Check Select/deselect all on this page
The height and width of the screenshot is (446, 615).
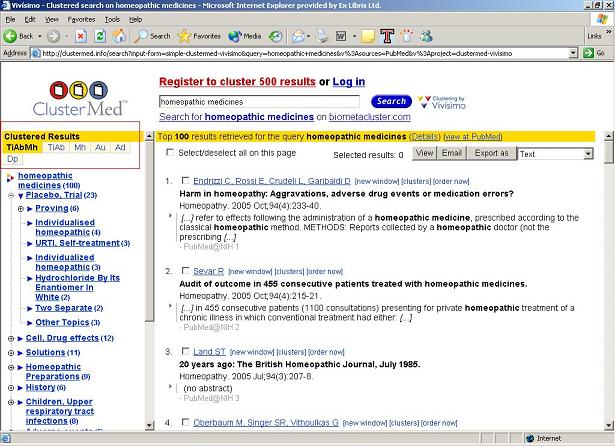[170, 152]
